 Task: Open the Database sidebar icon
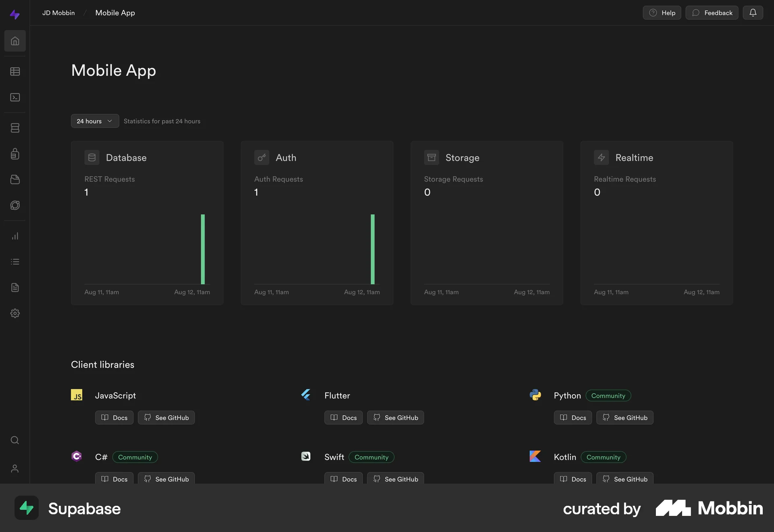15,128
